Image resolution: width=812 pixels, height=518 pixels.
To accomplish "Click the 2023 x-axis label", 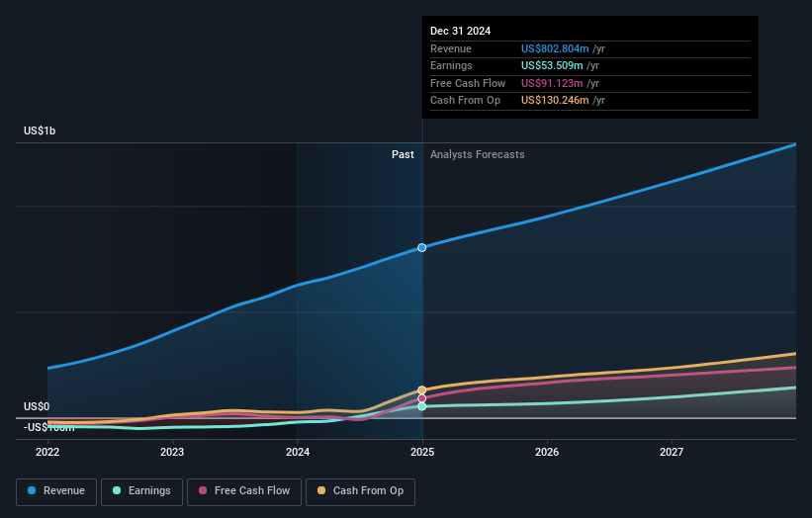I will click(x=172, y=453).
